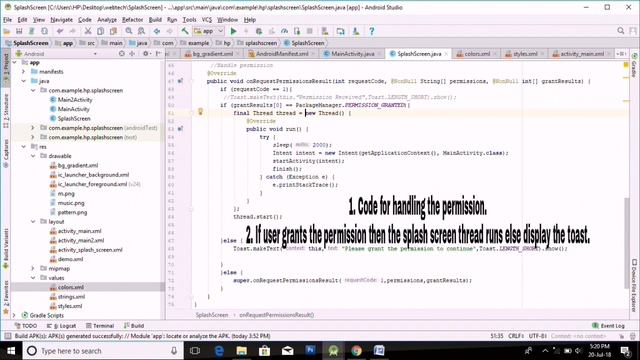Screen dimensions: 640x360
Task: Click the Debug app bug icon
Action: [x=259, y=31]
